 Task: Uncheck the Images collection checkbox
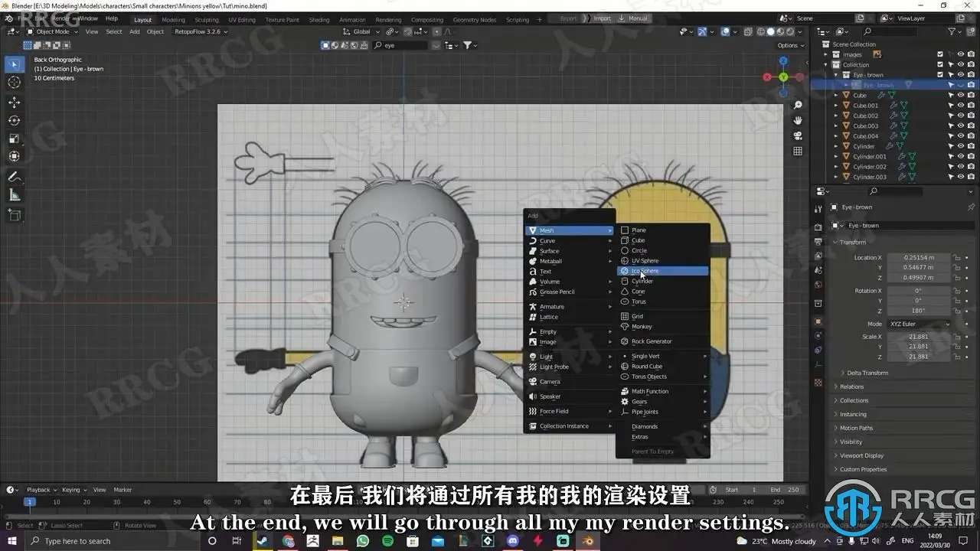[940, 54]
